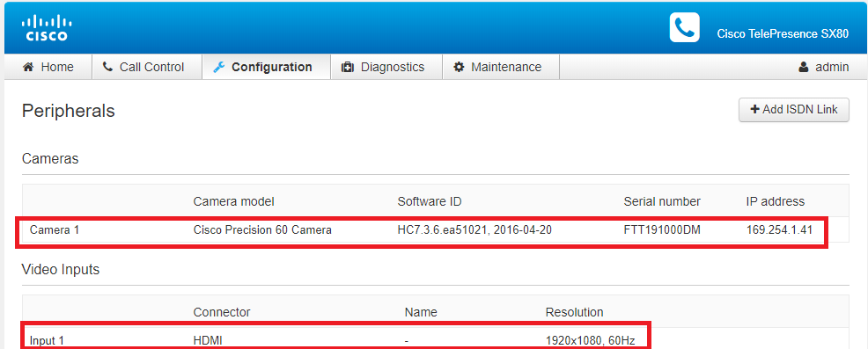Click the Software ID column header

click(430, 201)
